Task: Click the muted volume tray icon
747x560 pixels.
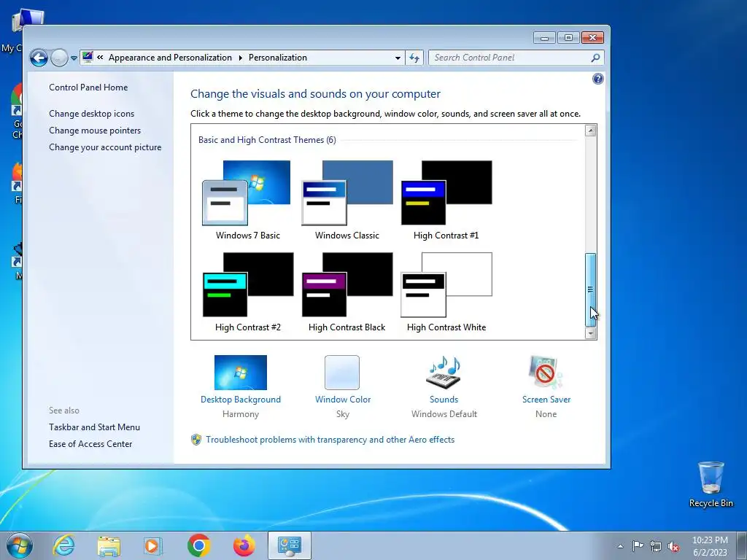Action: (673, 546)
